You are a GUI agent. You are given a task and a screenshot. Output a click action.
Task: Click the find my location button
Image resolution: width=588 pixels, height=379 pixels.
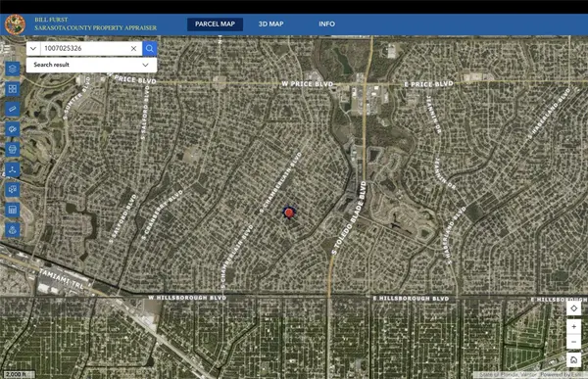point(573,308)
